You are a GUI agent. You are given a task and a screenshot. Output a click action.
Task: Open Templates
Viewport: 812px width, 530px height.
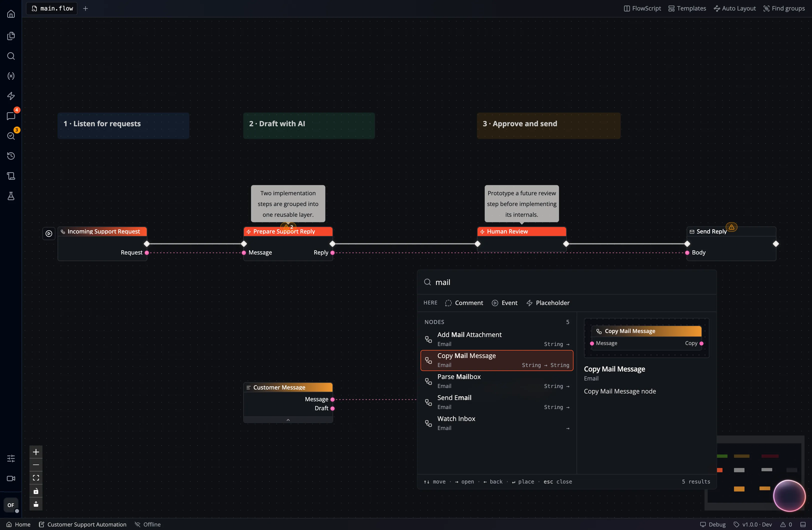687,8
